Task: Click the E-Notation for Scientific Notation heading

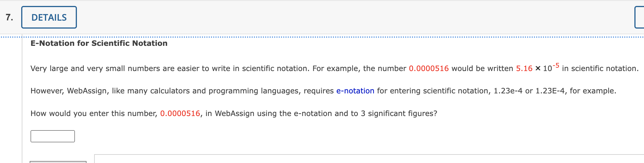Action: coord(99,43)
